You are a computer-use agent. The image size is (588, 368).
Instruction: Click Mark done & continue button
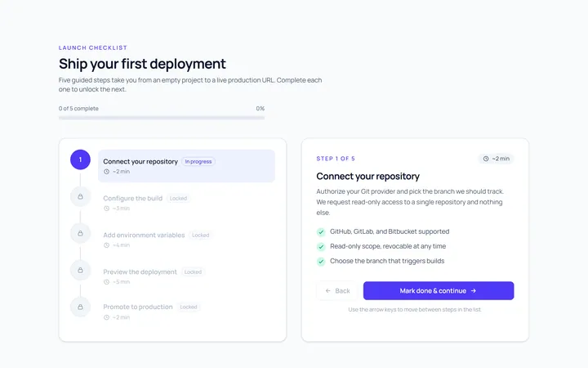439,290
